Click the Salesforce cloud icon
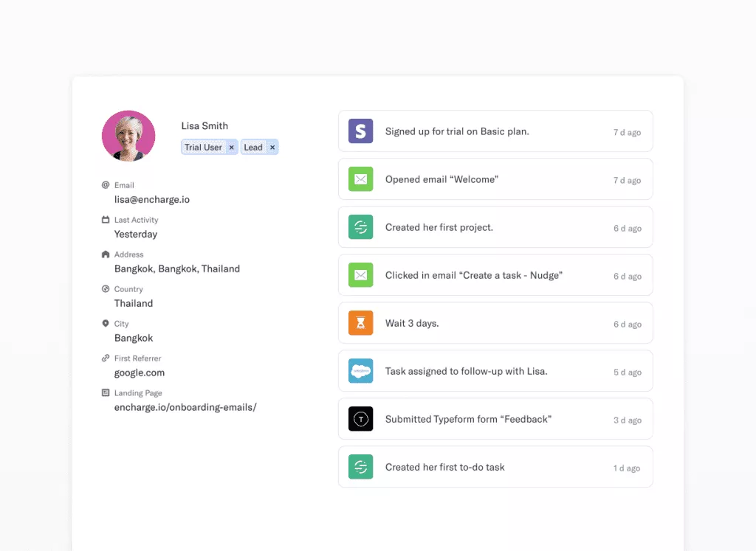Screen dimensions: 756x551 [360, 371]
